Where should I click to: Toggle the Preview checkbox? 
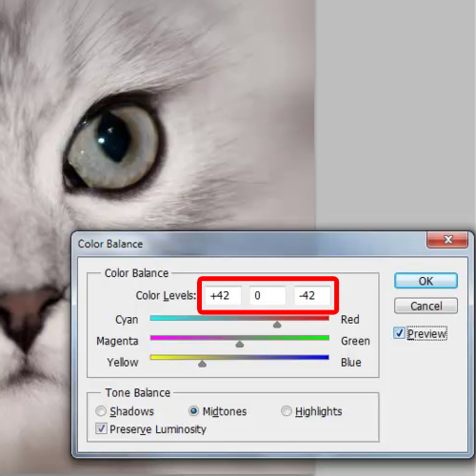click(399, 333)
